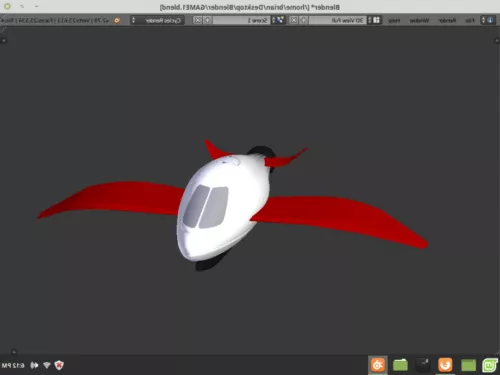The width and height of the screenshot is (500, 375).
Task: Delete the current screen layout with the X icon beside 3D View Full
Action: [x=294, y=20]
